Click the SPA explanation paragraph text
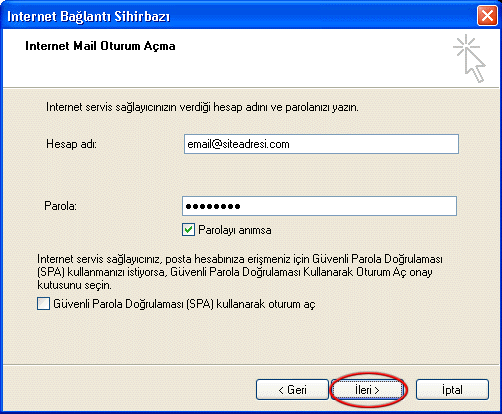This screenshot has width=502, height=414. [x=240, y=272]
